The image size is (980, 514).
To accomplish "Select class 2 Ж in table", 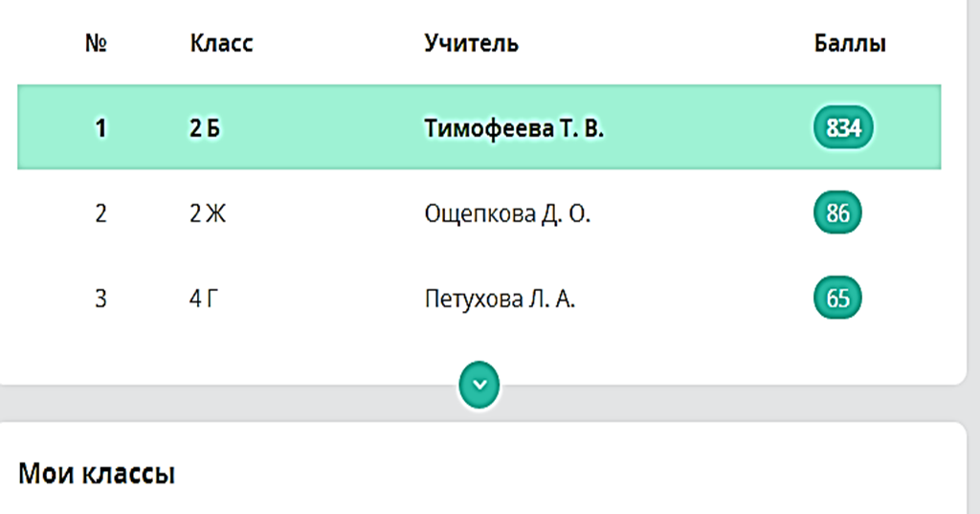I will 208,213.
